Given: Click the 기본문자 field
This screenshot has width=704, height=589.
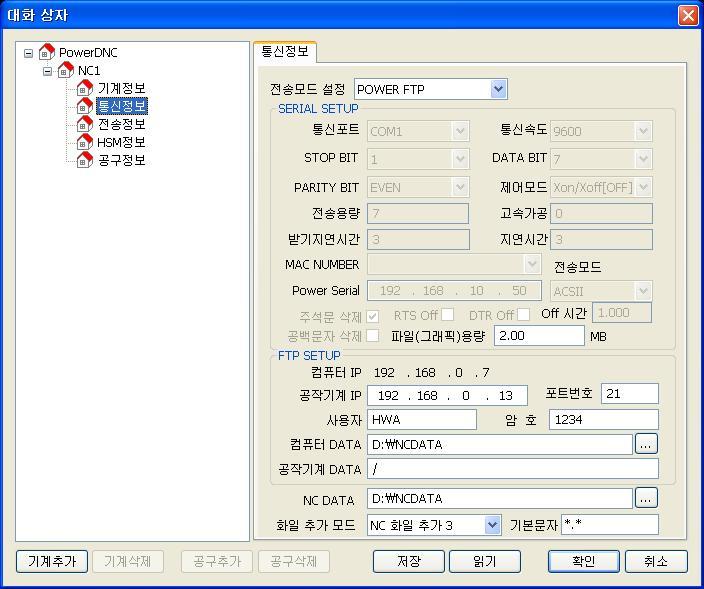Looking at the screenshot, I should [x=610, y=525].
